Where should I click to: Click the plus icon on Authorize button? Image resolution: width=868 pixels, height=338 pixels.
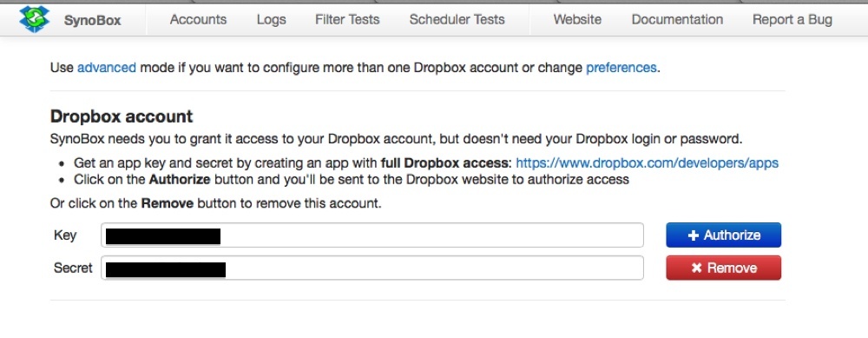coord(693,235)
